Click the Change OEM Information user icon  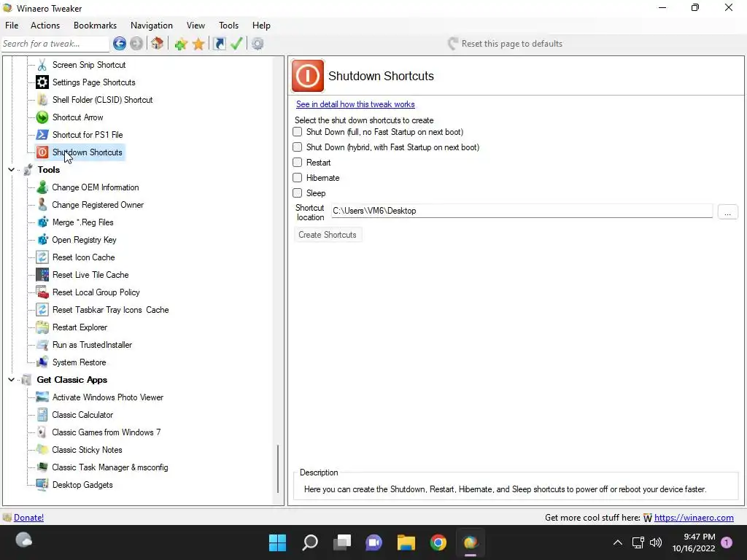point(42,187)
